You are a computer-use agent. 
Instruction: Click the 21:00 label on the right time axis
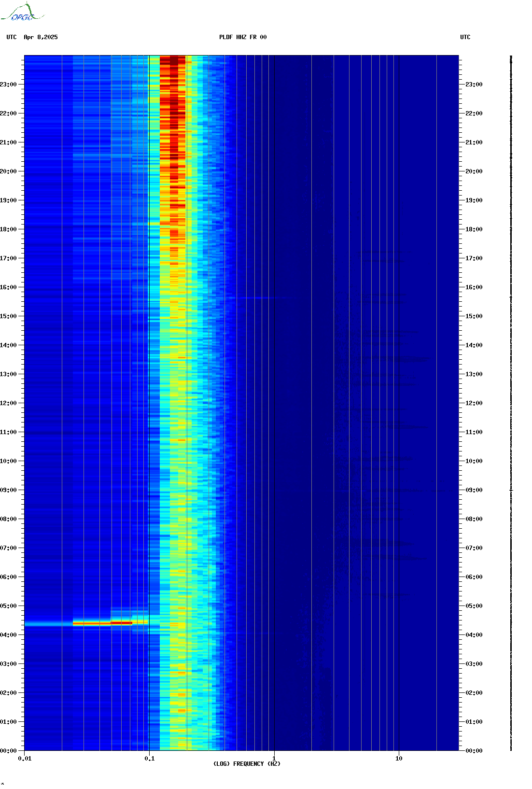474,142
